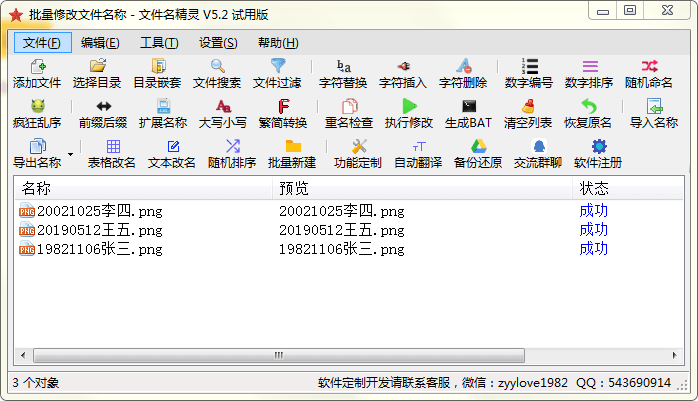Clear the list with 清空列表
Screen dimensions: 698x401
[x=528, y=106]
